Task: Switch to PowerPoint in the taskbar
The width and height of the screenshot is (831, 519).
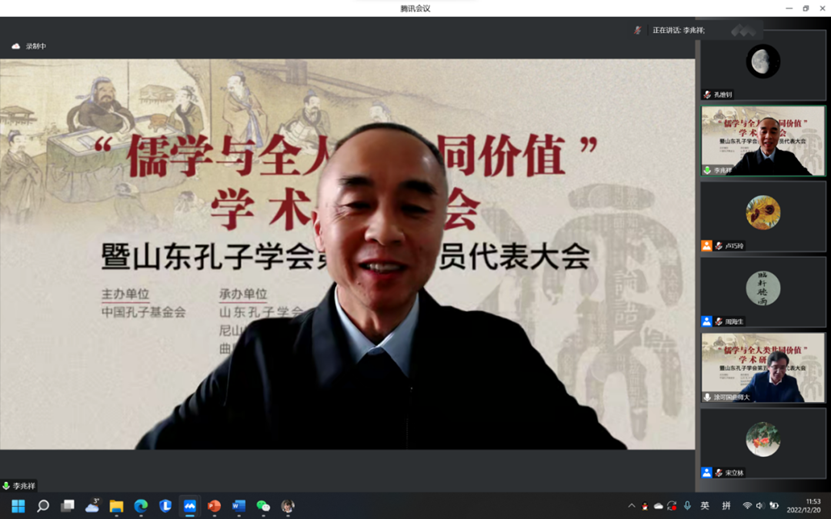Action: click(214, 506)
